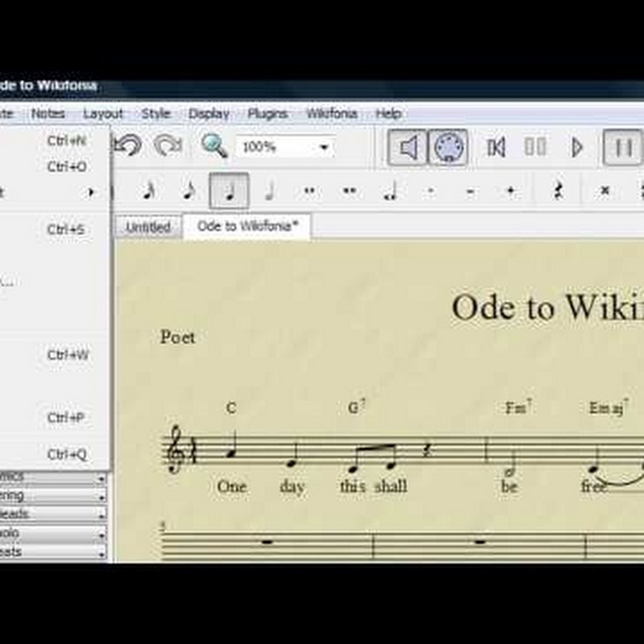Select the lyric 'this'
Viewport: 644px width, 644px height.
(x=352, y=487)
